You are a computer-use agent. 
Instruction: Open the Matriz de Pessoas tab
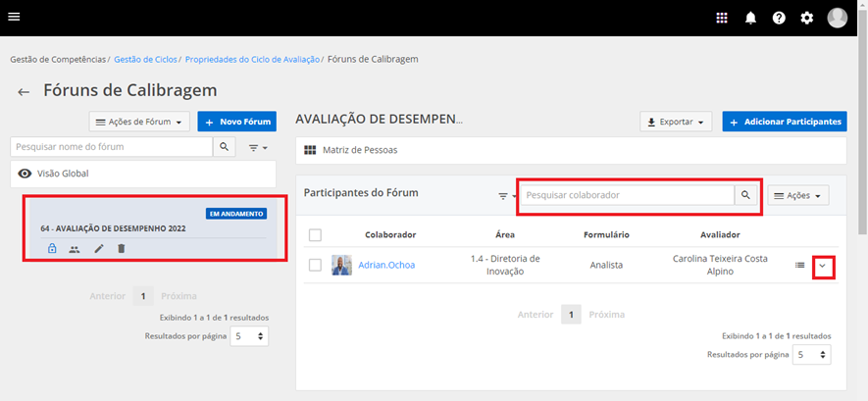pos(361,150)
